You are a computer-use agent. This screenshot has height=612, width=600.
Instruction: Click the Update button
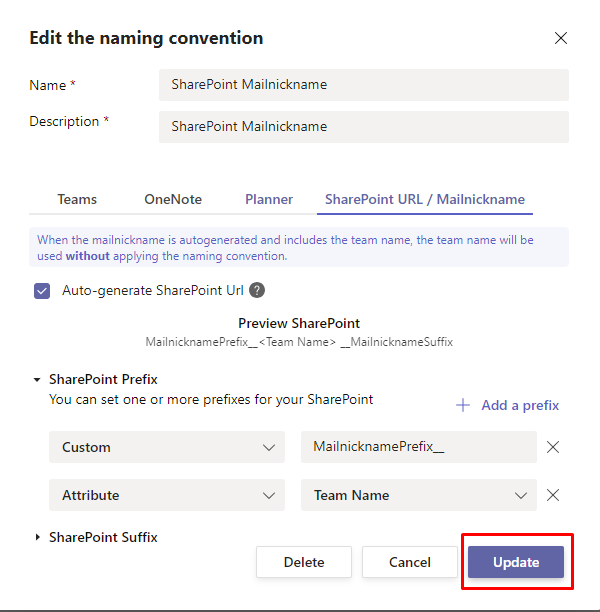coord(516,562)
